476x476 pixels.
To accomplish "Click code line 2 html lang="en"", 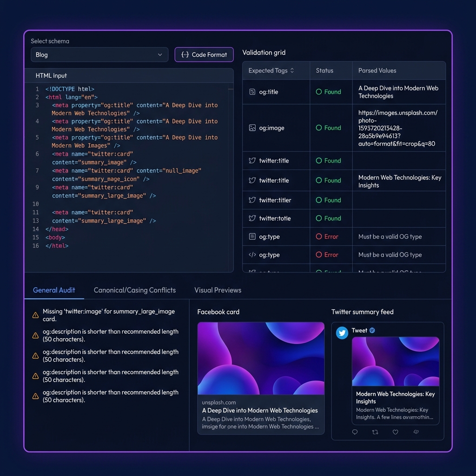I will coord(71,97).
